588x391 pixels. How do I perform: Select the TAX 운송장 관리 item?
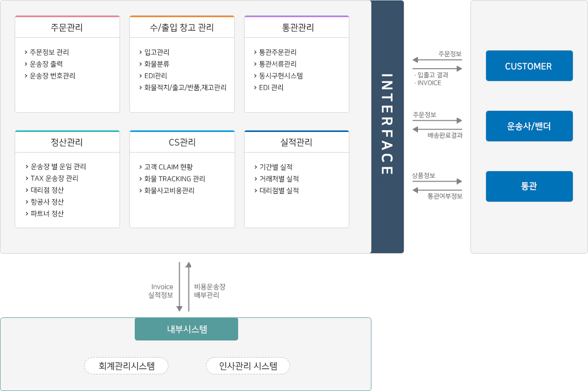tap(54, 178)
